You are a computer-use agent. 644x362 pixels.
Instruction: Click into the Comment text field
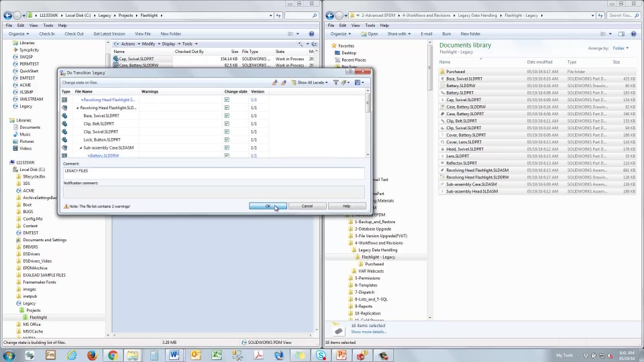coord(213,173)
